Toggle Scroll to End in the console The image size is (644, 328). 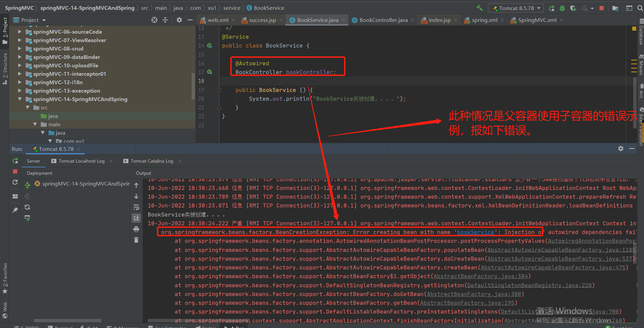[x=136, y=218]
